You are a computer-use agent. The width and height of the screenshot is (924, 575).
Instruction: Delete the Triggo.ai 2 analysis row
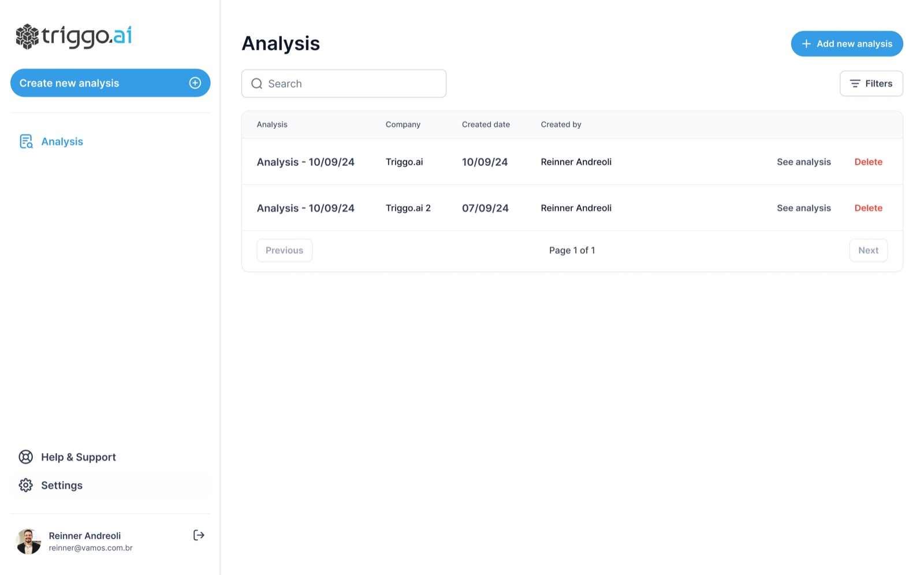[x=868, y=208]
